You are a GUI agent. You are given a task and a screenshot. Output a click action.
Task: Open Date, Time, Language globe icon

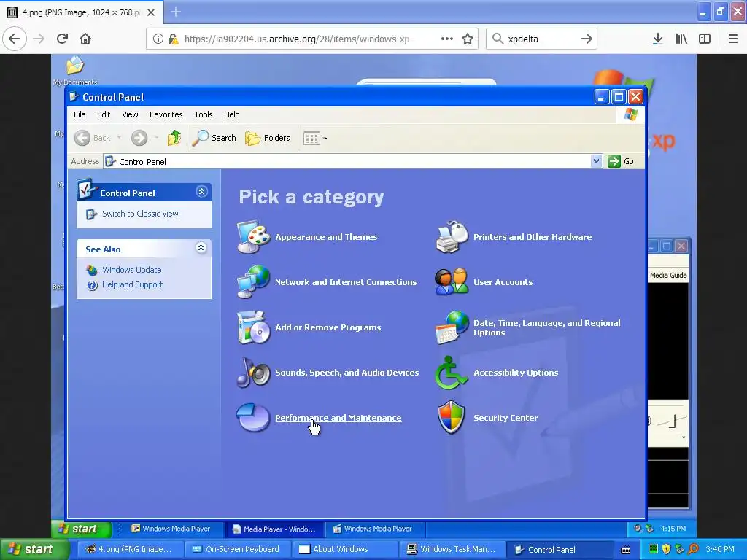[452, 327]
